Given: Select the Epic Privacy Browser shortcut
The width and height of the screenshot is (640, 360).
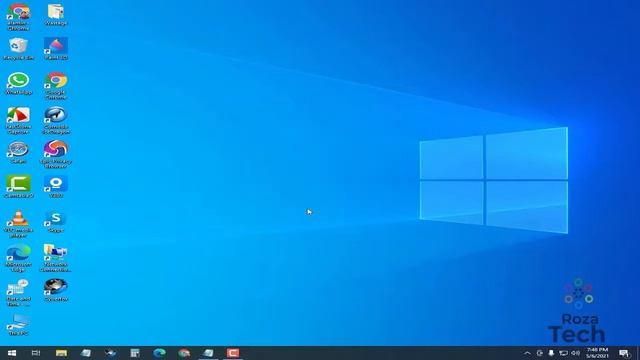Looking at the screenshot, I should [x=56, y=155].
